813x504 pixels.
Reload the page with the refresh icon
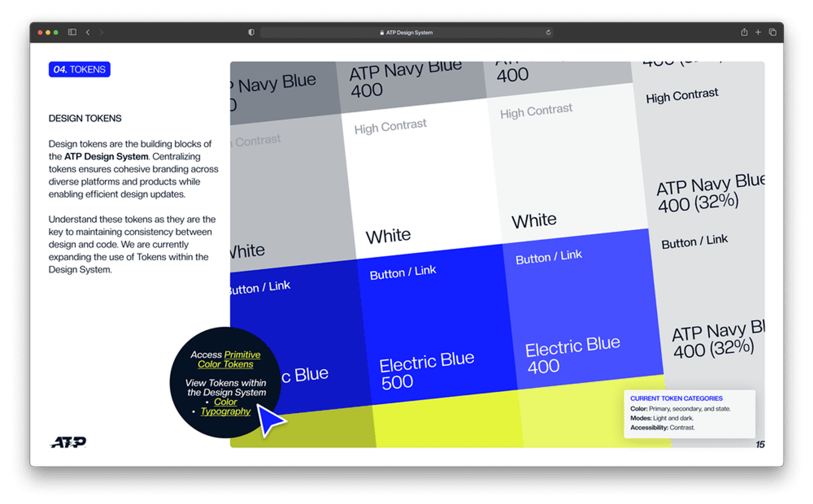point(548,32)
